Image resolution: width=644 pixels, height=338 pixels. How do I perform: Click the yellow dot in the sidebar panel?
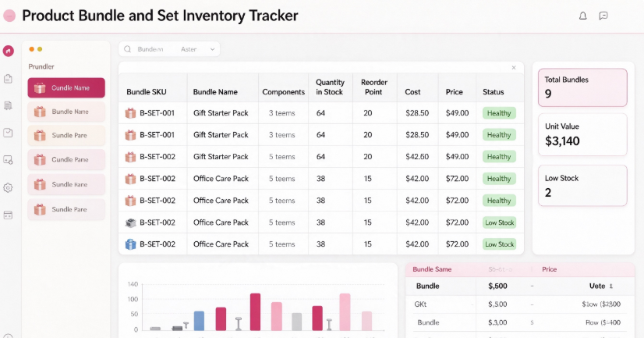40,49
